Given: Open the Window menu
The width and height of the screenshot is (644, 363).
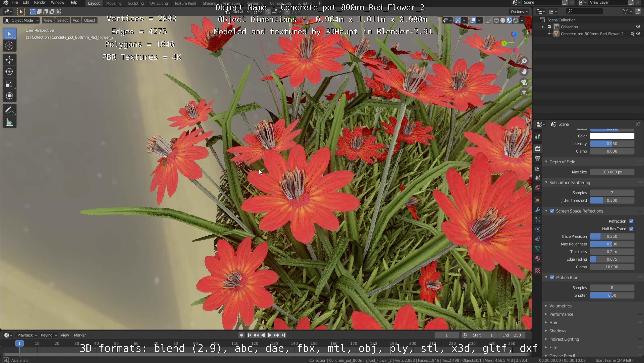Looking at the screenshot, I should [x=57, y=3].
